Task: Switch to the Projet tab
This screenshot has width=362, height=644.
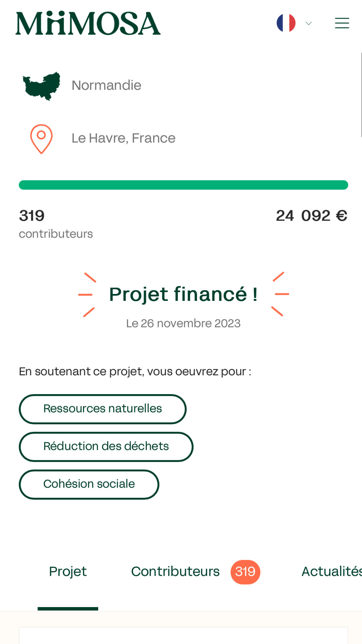Action: (68, 572)
